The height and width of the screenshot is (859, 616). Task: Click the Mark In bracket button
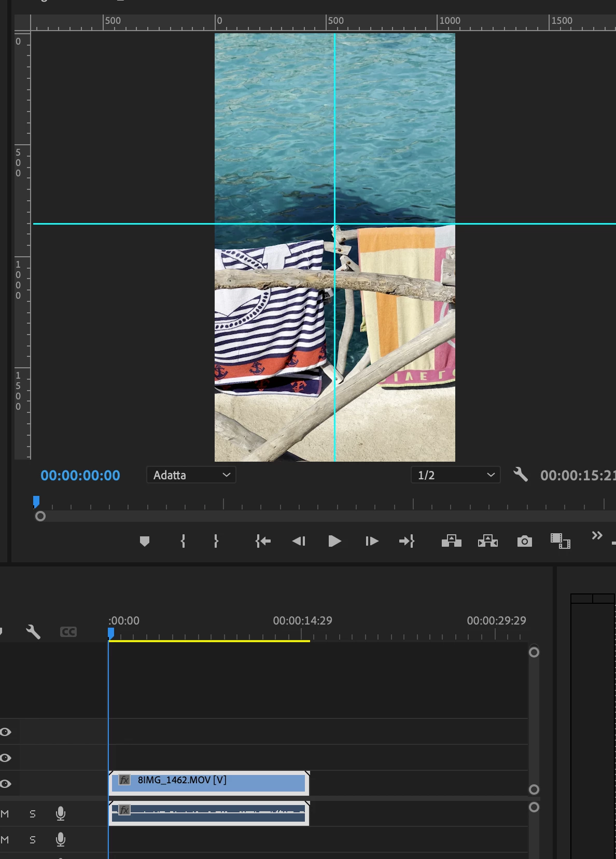[x=183, y=542]
